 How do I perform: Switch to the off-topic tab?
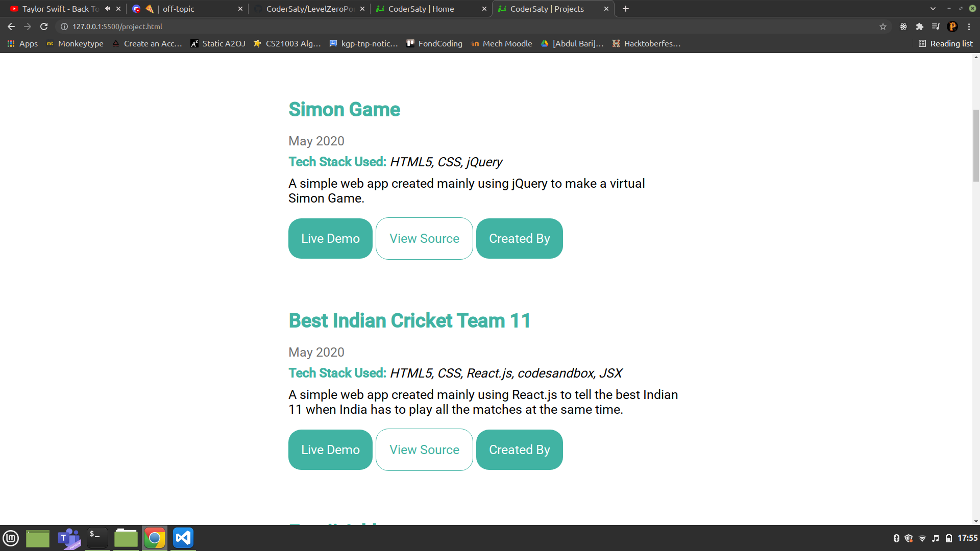[x=179, y=9]
